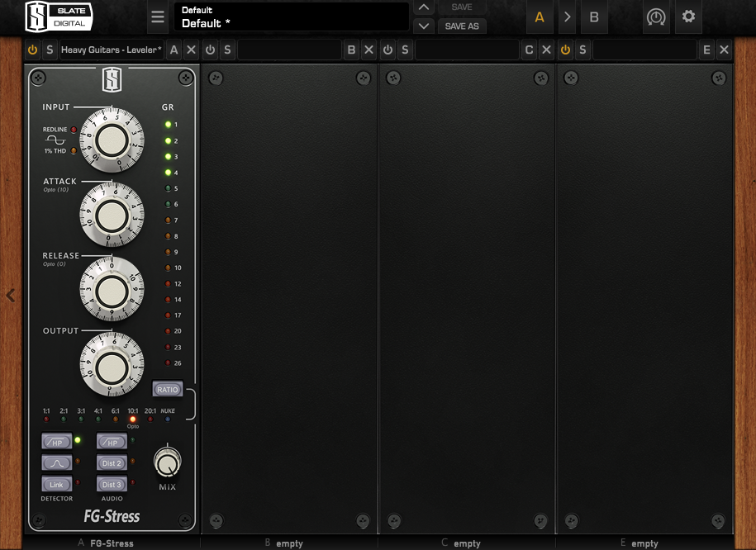This screenshot has height=550, width=756.
Task: Expand the left side panel arrow
Action: pyautogui.click(x=10, y=295)
